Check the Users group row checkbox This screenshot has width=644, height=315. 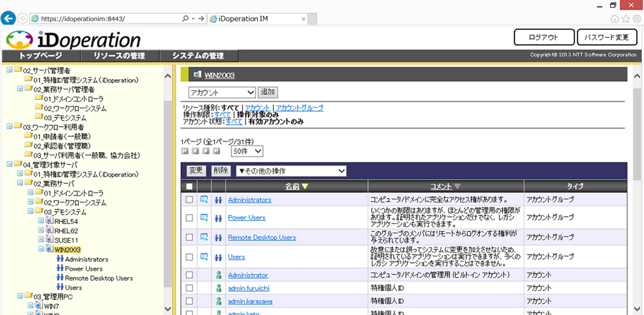point(189,257)
